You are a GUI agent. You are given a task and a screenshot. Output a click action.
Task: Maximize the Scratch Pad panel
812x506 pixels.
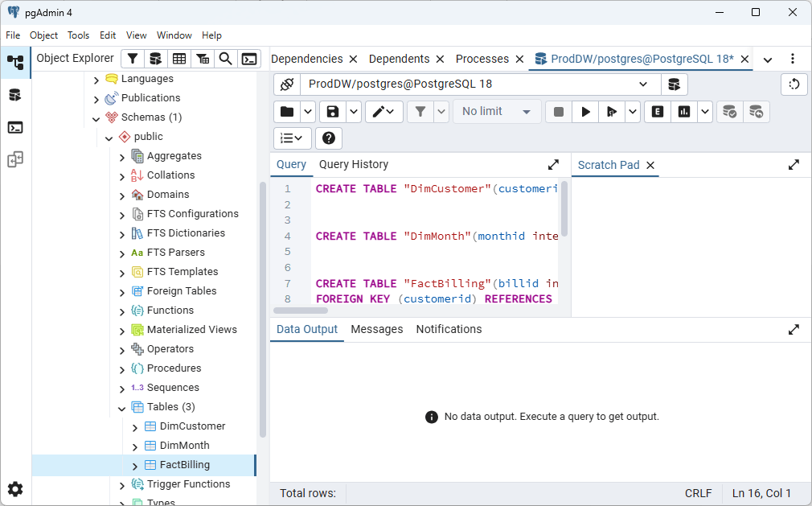point(794,165)
